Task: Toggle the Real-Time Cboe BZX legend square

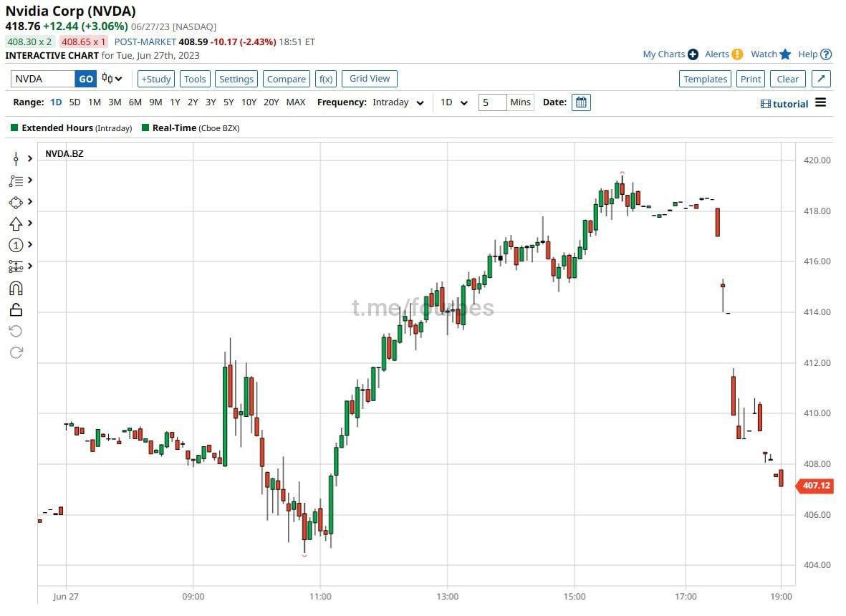Action: tap(145, 128)
